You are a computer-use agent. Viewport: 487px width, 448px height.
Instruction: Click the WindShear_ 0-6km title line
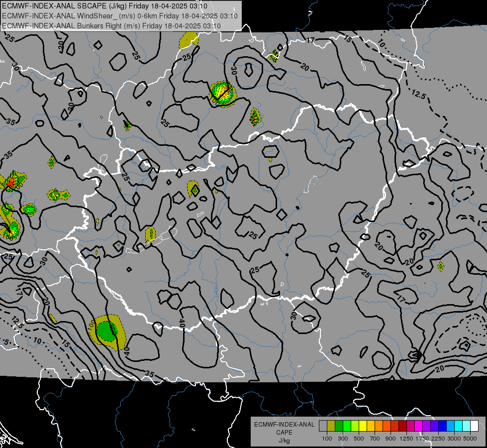click(x=120, y=16)
